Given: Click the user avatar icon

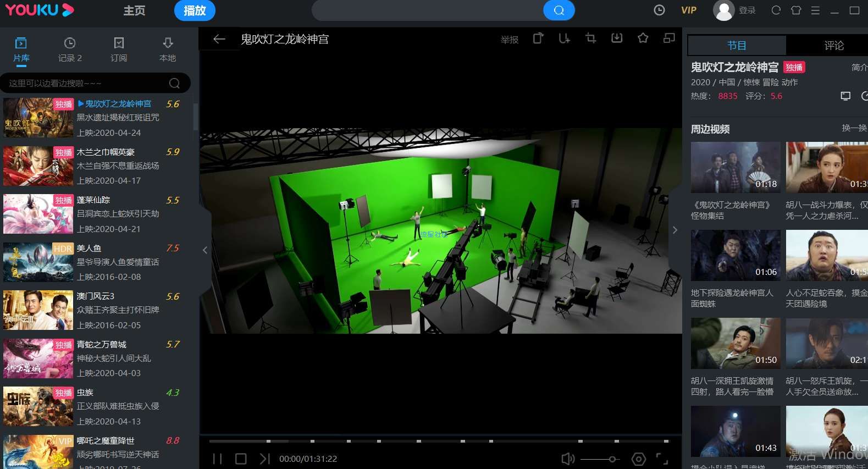Looking at the screenshot, I should (723, 10).
